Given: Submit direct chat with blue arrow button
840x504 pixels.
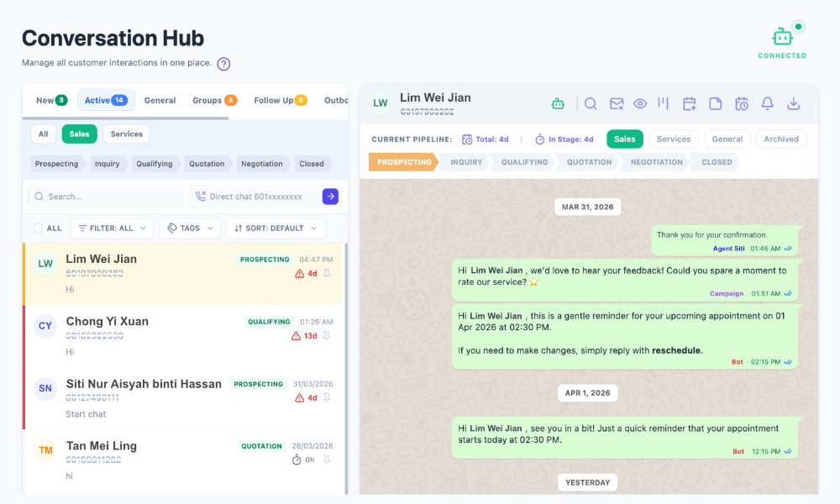Looking at the screenshot, I should click(330, 197).
